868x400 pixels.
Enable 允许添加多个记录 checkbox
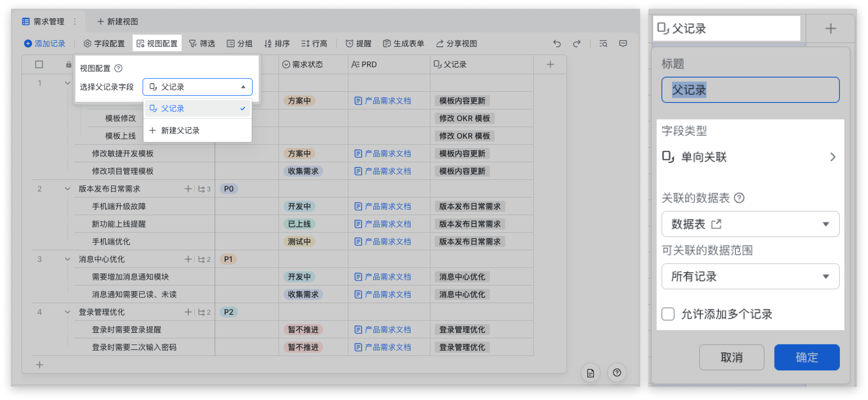(667, 314)
